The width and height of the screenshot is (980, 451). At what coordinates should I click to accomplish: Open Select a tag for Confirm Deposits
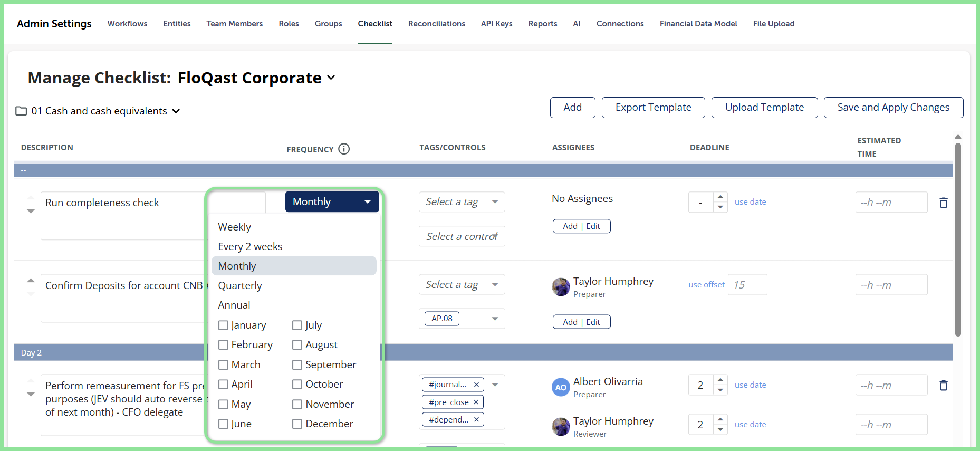[462, 284]
